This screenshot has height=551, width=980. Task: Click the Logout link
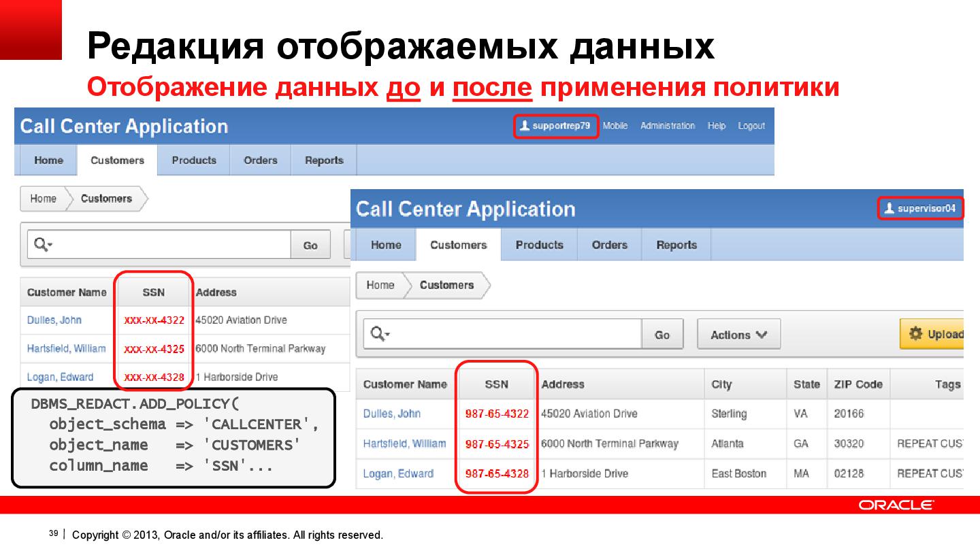point(751,125)
